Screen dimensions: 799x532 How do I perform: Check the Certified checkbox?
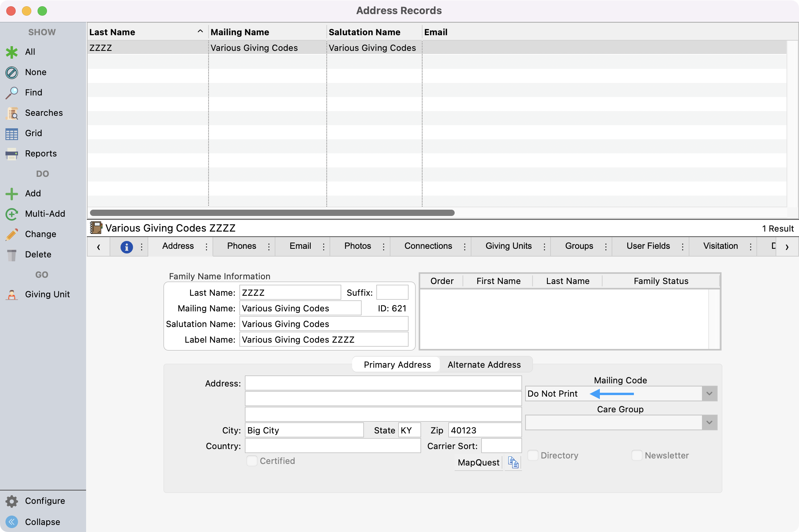point(252,461)
